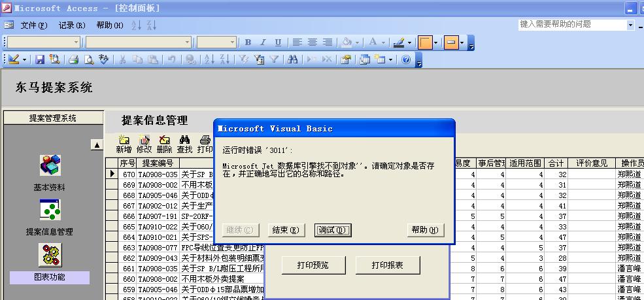Screen dimensions: 644x300
Task: Click the menu bar control icon
Action: (x=9, y=25)
